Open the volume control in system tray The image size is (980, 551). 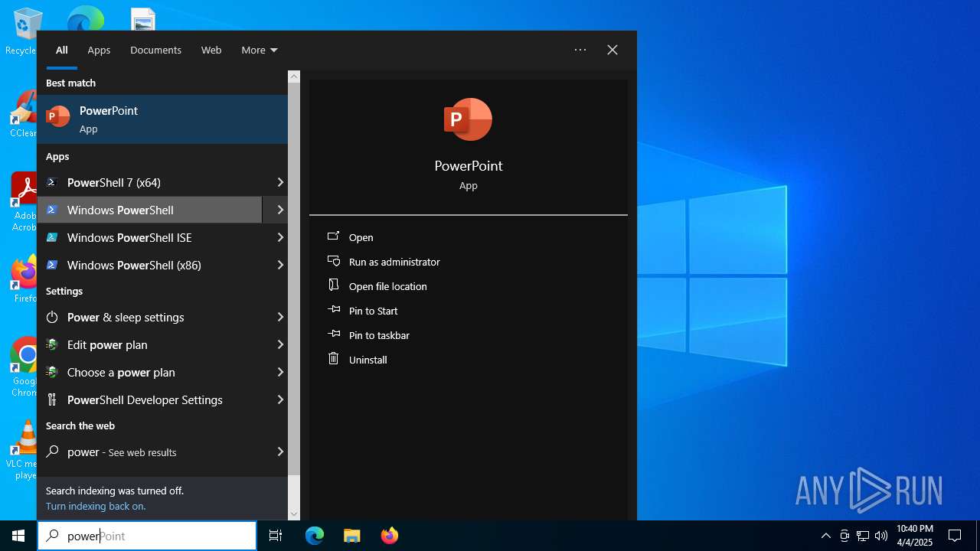[881, 536]
